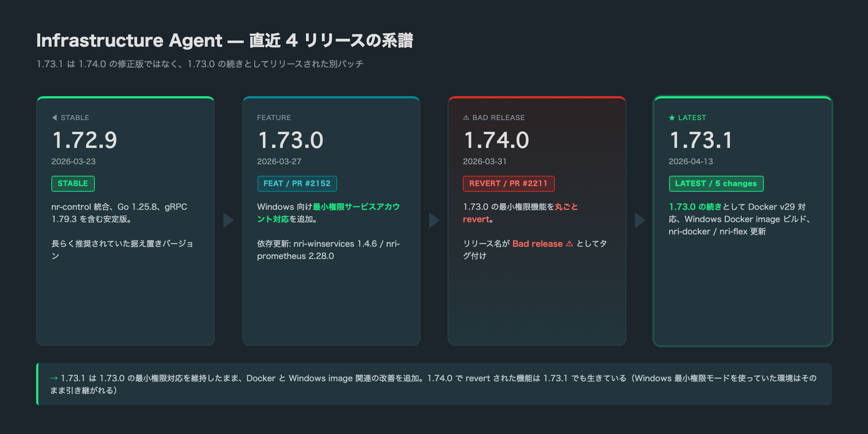
Task: Click the date 2026-03-27
Action: pyautogui.click(x=279, y=162)
